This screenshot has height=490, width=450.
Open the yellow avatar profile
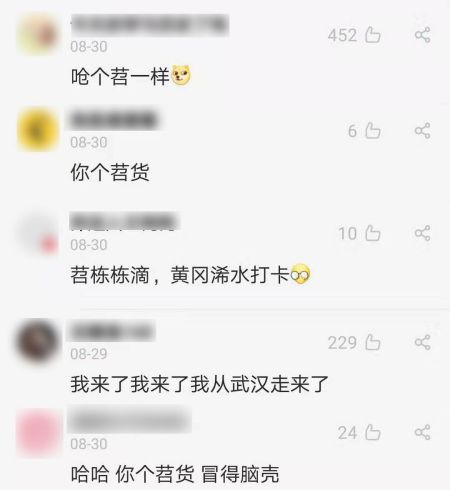(x=38, y=130)
